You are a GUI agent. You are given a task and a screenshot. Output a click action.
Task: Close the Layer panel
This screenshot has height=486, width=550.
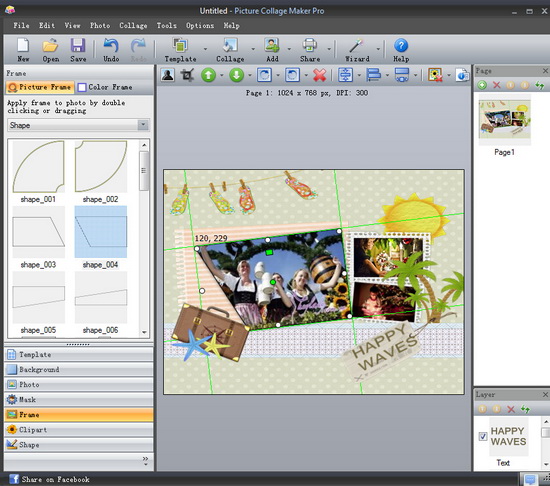[545, 395]
